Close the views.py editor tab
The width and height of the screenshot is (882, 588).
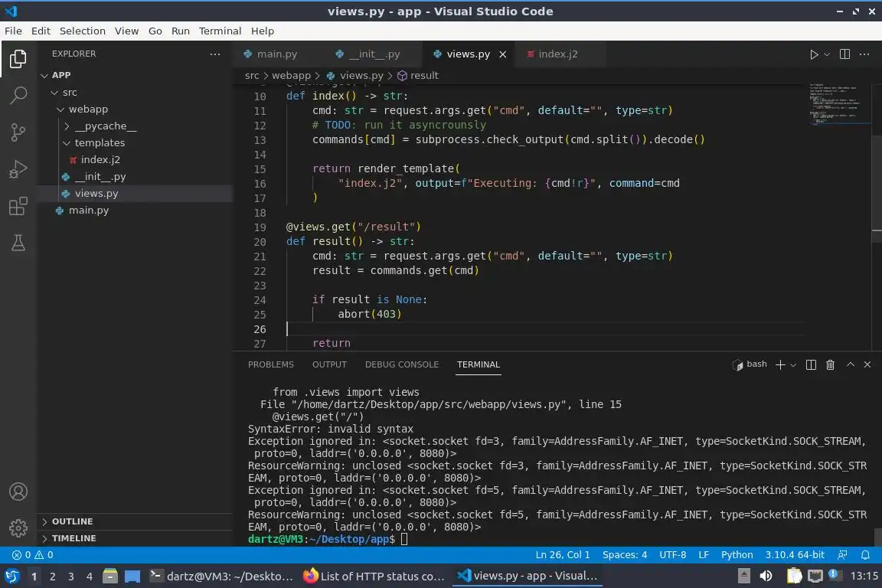pos(502,54)
